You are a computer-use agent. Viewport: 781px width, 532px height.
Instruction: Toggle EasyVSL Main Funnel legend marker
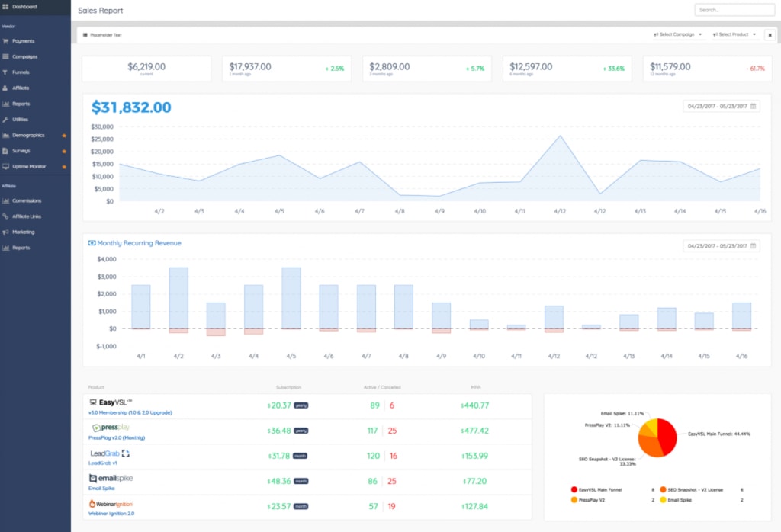[574, 489]
